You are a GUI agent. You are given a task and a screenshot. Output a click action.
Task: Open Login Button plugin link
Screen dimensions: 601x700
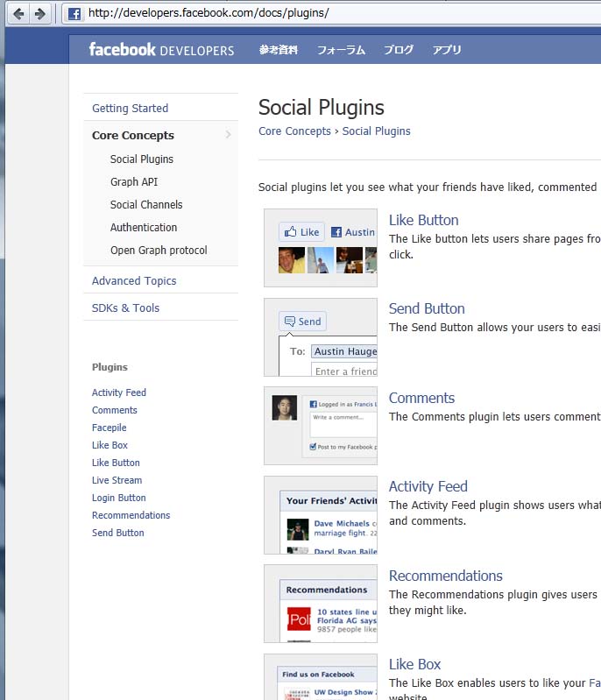tap(119, 498)
